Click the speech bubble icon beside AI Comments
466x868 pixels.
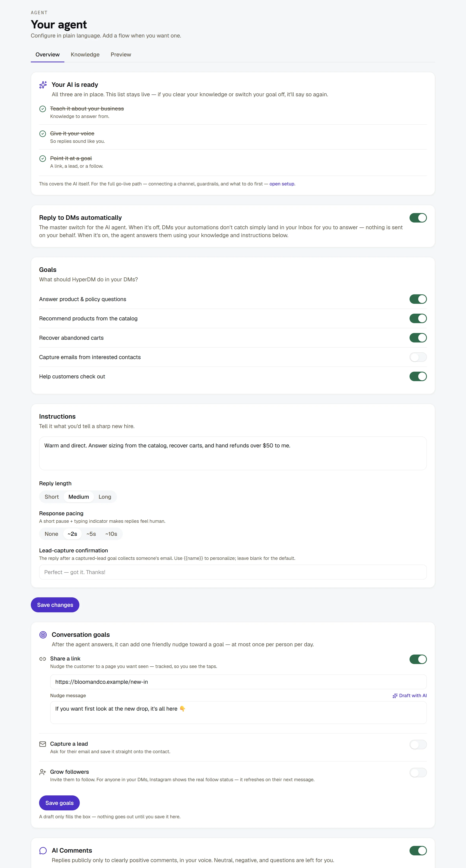pos(43,850)
